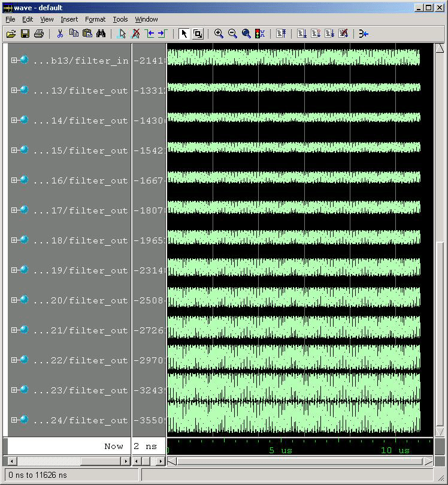Expand the 18/filter_out signal bus
This screenshot has width=448, height=485.
coord(14,240)
